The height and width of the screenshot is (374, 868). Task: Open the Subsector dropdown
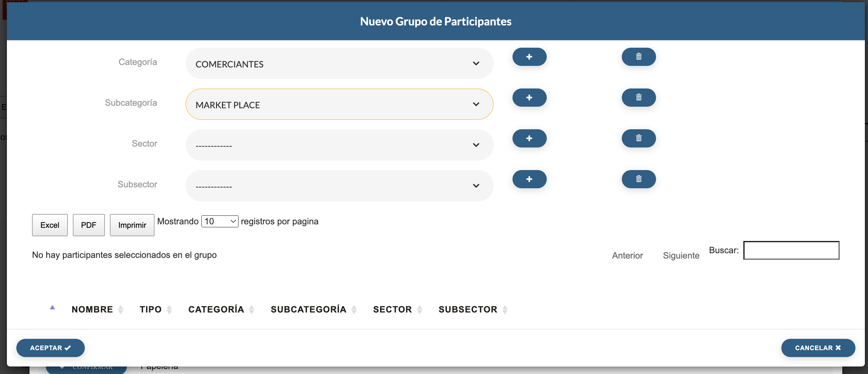(x=339, y=186)
